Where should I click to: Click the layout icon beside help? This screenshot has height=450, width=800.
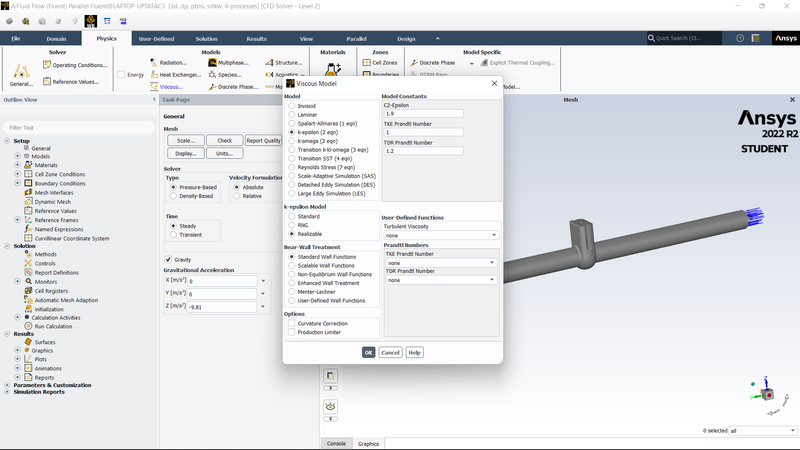[x=756, y=38]
